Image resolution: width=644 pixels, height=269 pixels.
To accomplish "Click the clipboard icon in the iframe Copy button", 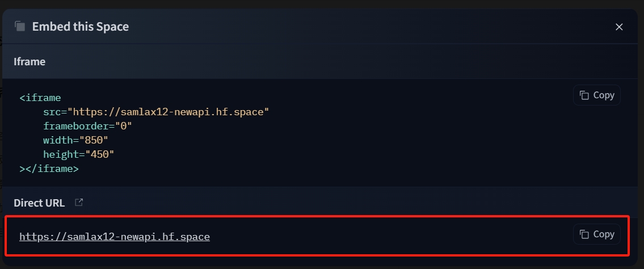I will [x=584, y=95].
